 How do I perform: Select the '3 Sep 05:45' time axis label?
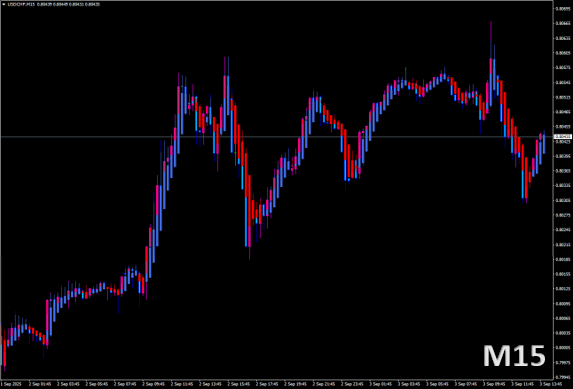click(x=437, y=384)
